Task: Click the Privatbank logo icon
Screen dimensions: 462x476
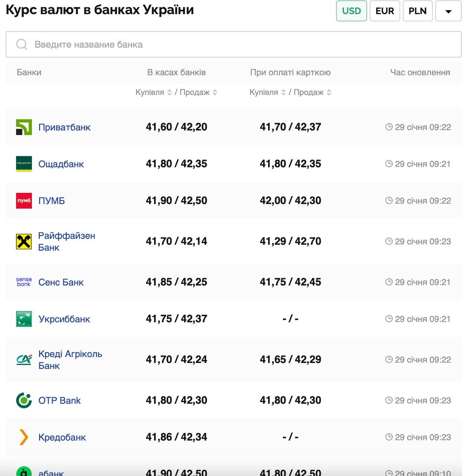Action: click(24, 127)
